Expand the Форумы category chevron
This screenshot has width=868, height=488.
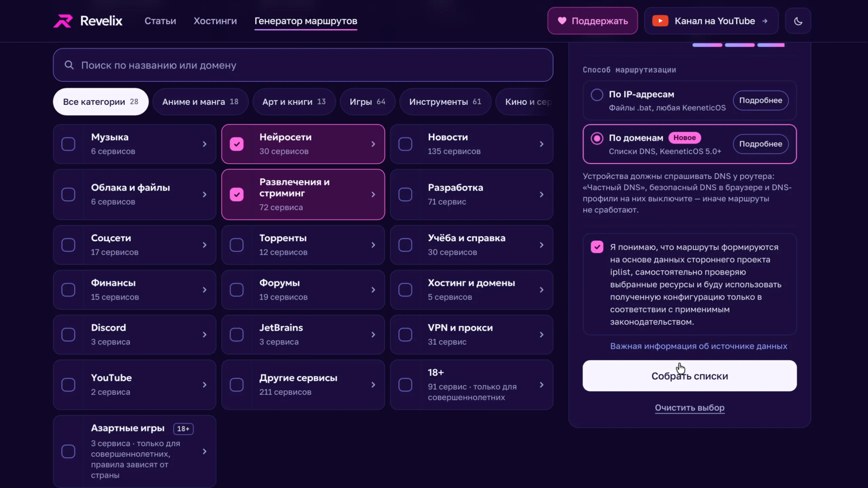pos(373,290)
